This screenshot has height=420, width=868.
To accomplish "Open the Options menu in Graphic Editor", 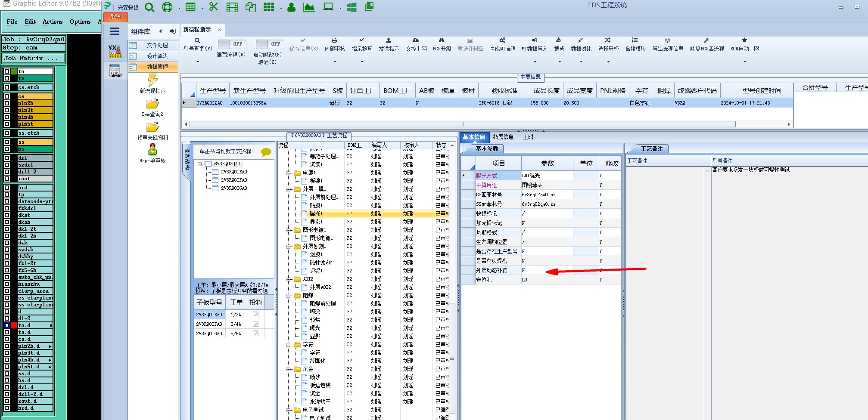I will pos(80,22).
